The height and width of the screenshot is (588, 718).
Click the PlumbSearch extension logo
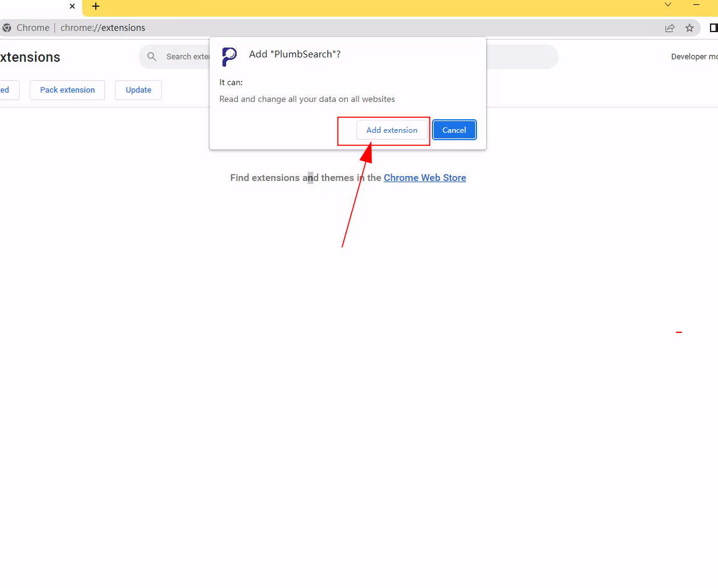[x=229, y=57]
